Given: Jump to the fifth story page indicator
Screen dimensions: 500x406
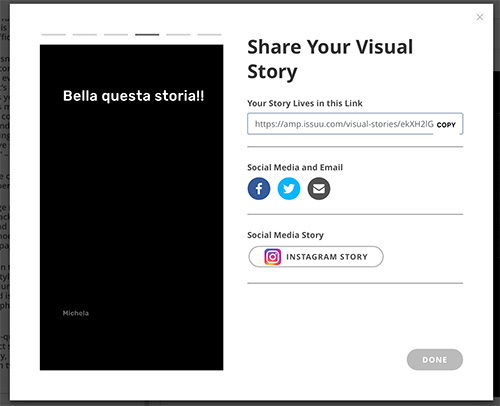Looking at the screenshot, I should tap(178, 34).
